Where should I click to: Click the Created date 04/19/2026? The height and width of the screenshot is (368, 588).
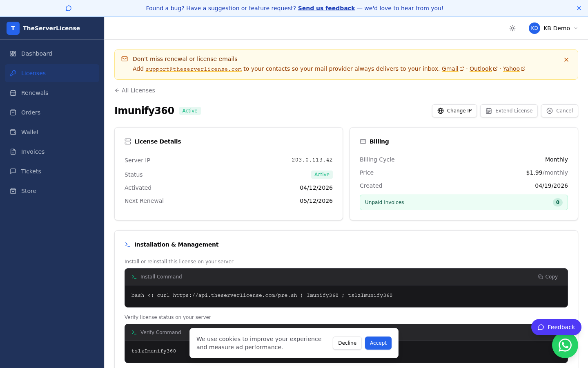point(551,186)
